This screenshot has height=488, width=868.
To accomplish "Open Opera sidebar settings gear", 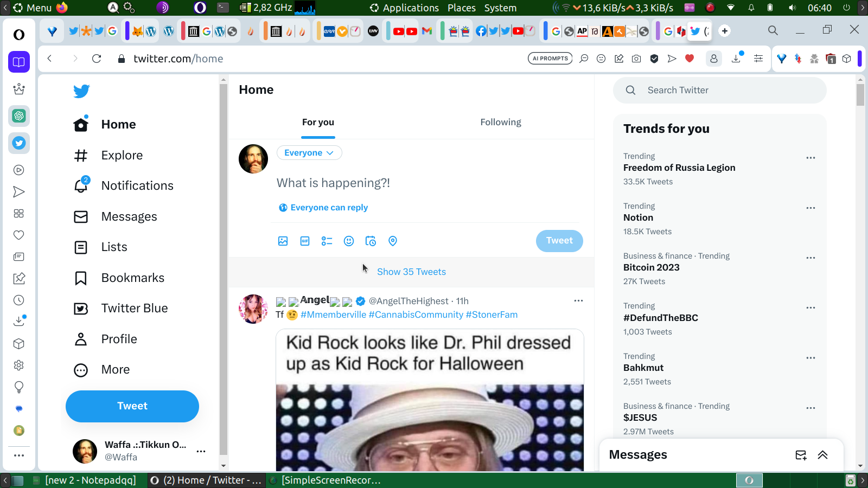I will click(x=19, y=365).
